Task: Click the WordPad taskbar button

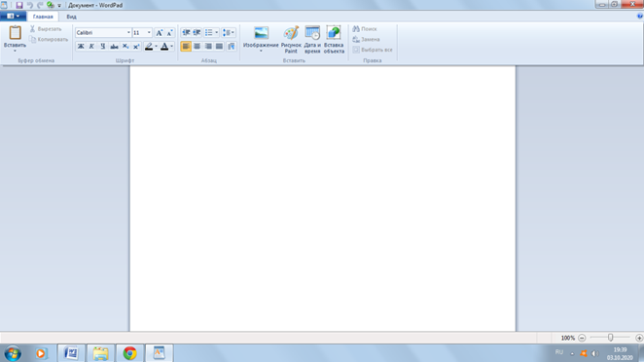Action: (x=159, y=353)
